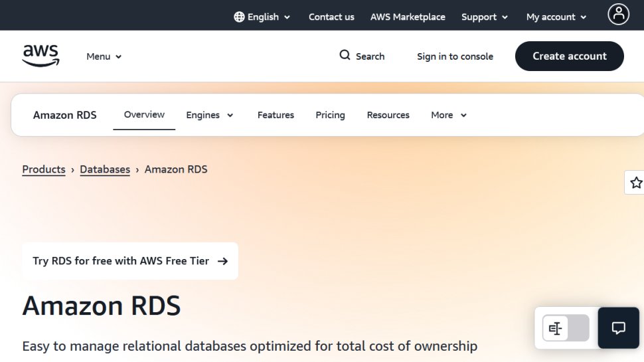Click the Create account button

(x=569, y=56)
